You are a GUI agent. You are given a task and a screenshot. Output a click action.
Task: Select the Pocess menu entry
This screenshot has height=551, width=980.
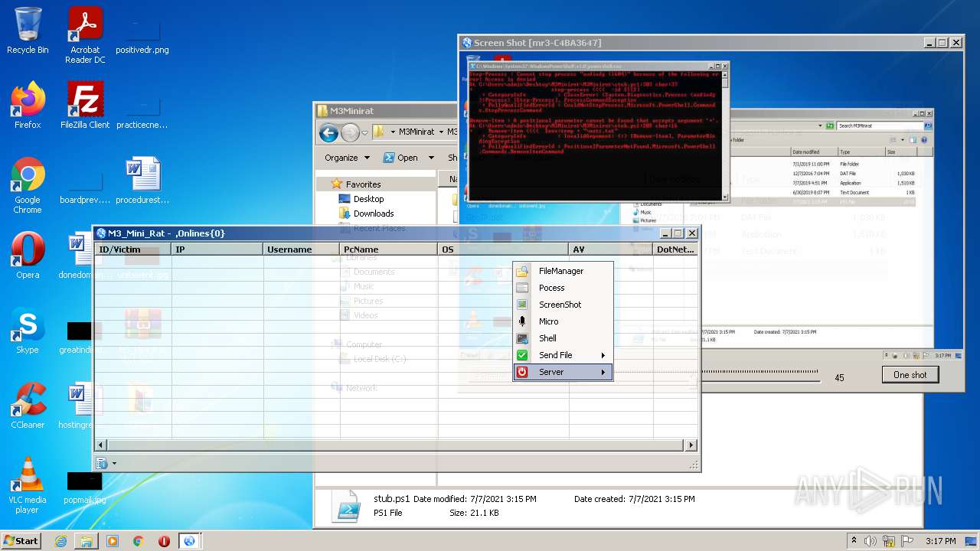(563, 288)
